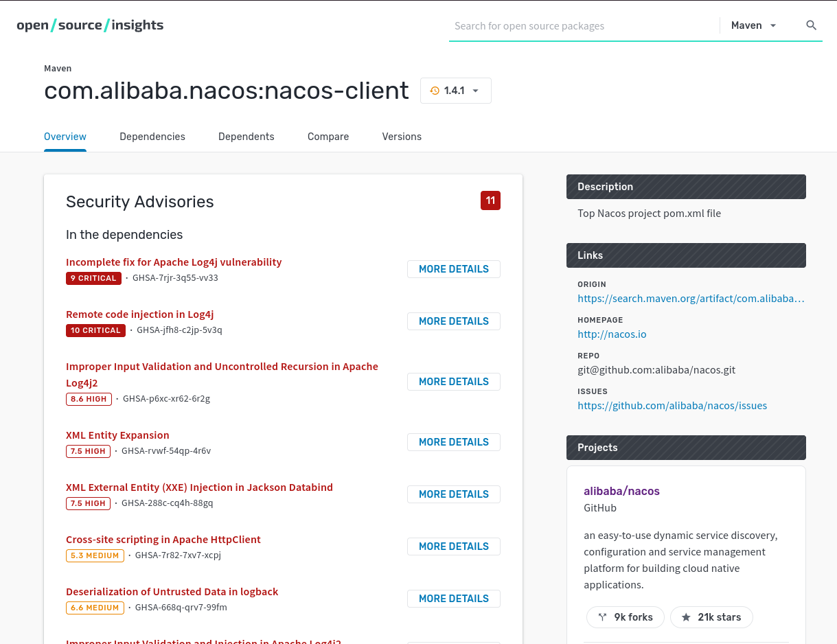
Task: Focus the package search input field
Action: coord(584,26)
